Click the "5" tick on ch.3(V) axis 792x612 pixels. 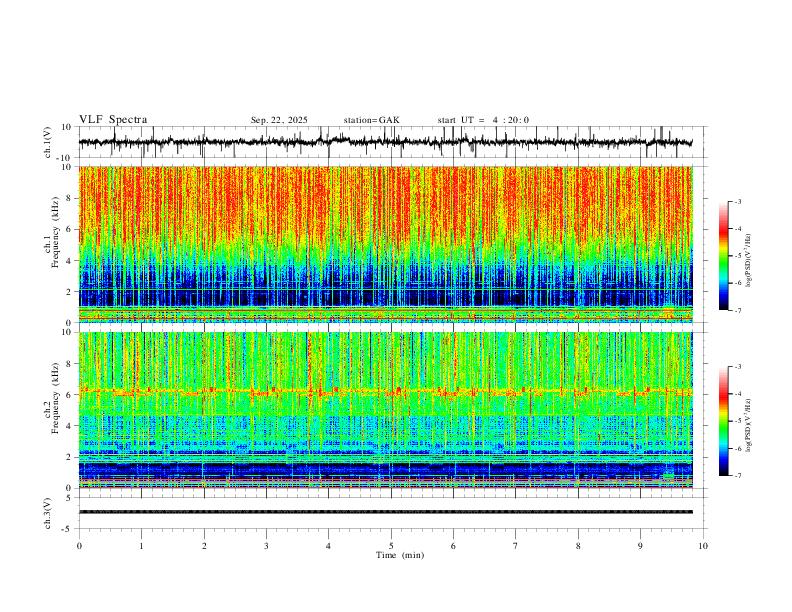70,498
